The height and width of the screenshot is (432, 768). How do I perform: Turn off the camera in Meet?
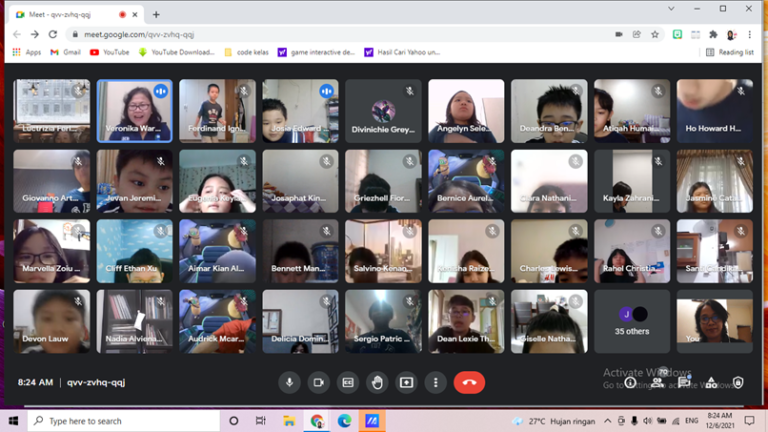[x=319, y=382]
